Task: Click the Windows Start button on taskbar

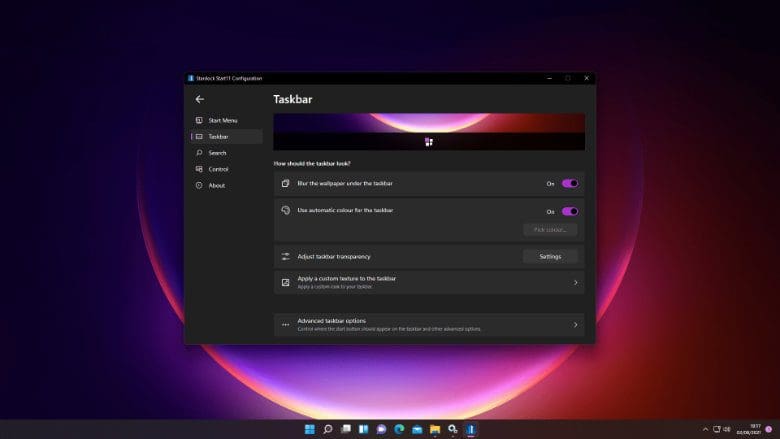Action: (x=309, y=429)
